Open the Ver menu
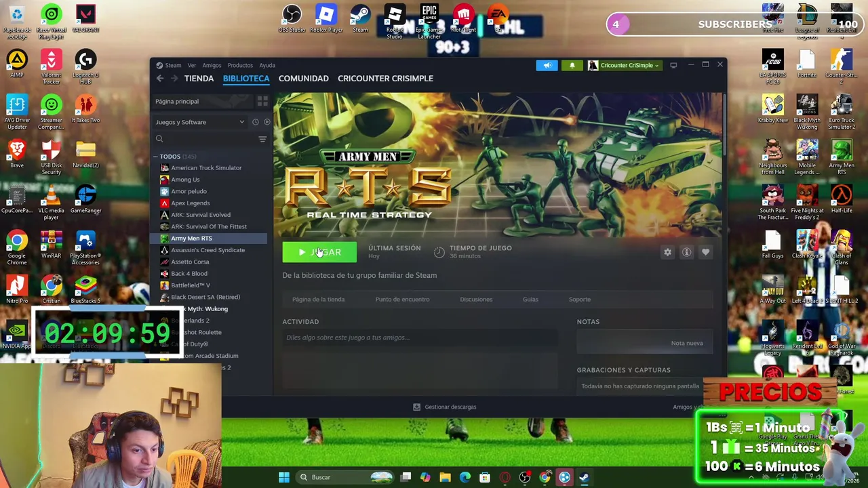The height and width of the screenshot is (488, 868). tap(192, 65)
